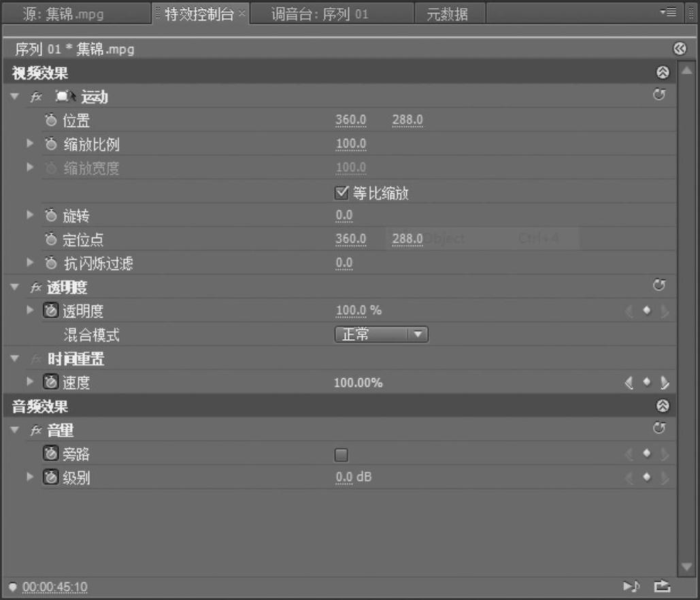Viewport: 700px width, 600px height.
Task: Go to next 速度 keyframe
Action: point(664,382)
